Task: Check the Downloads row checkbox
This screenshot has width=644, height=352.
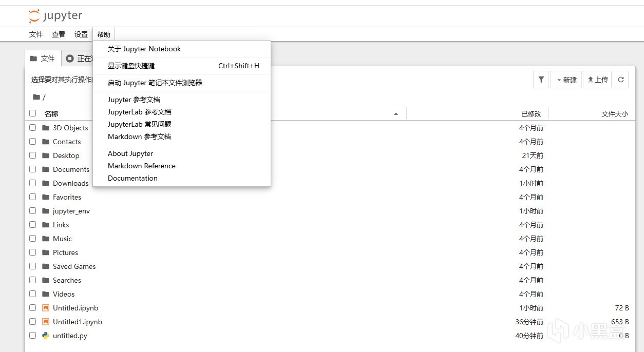Action: pyautogui.click(x=33, y=183)
